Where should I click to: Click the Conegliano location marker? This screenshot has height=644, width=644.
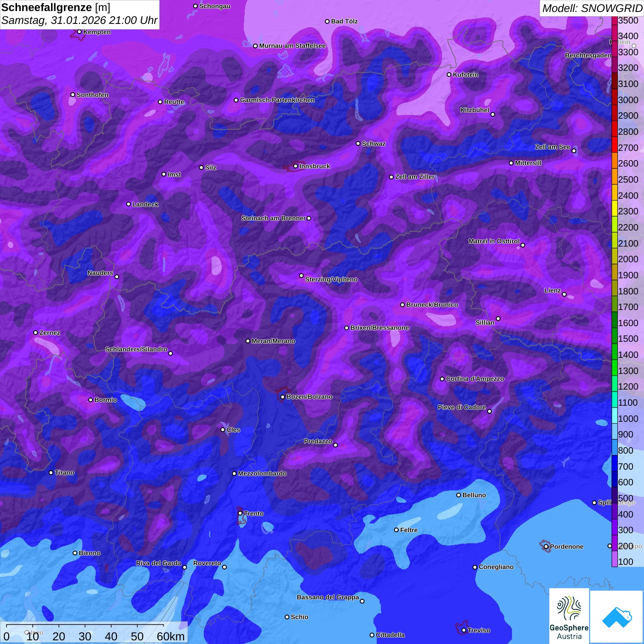[475, 567]
